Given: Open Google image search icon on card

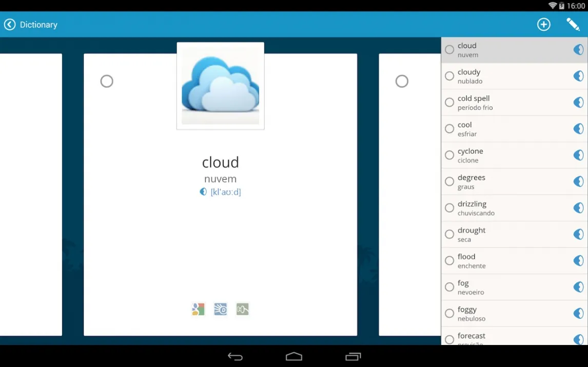Looking at the screenshot, I should click(x=198, y=309).
